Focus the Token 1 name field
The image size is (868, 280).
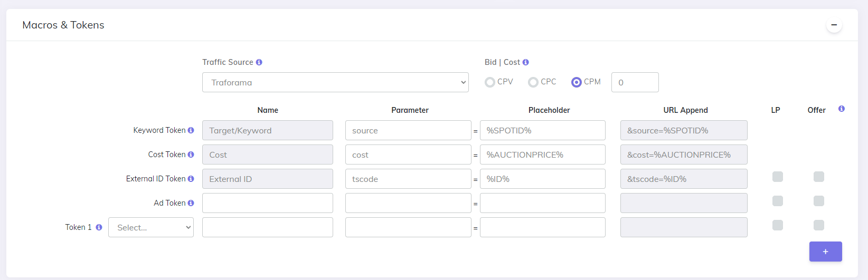point(268,227)
